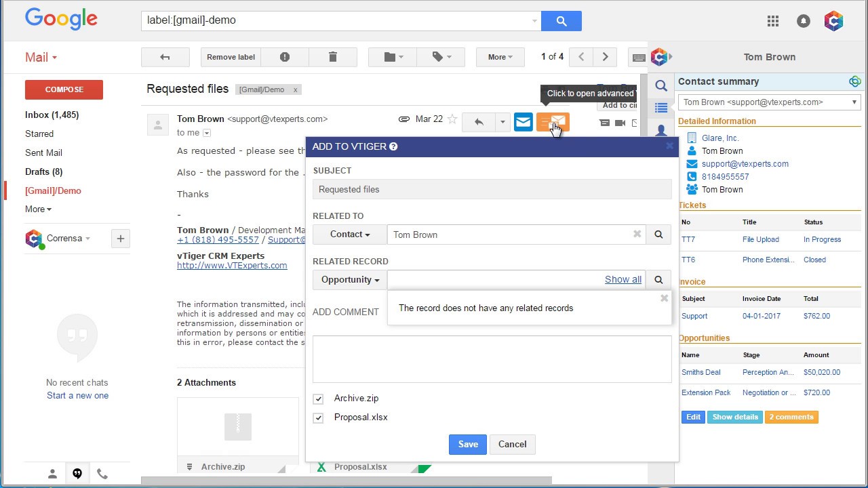The image size is (868, 488).
Task: Open the Labels tag menu
Action: pyautogui.click(x=441, y=57)
